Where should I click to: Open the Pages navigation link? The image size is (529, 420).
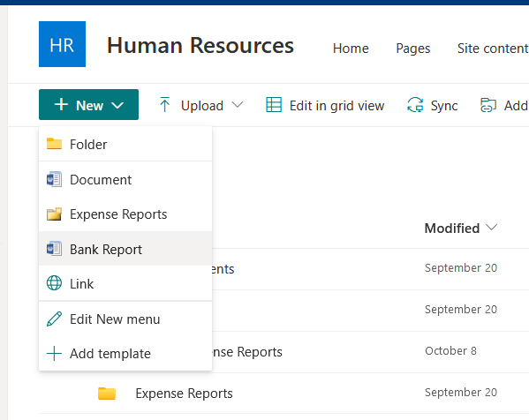click(413, 49)
